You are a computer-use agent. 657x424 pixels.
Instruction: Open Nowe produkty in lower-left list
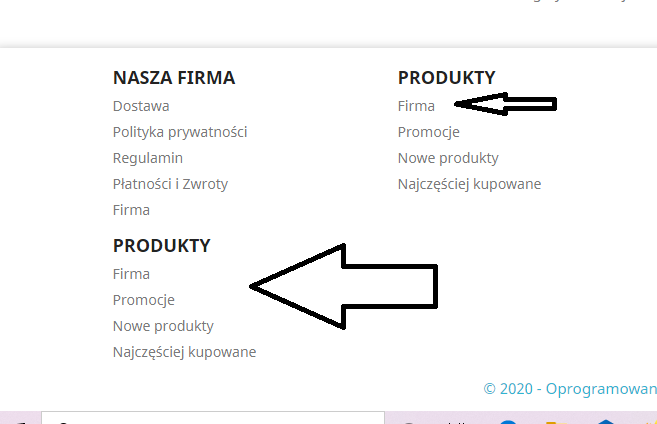(163, 326)
